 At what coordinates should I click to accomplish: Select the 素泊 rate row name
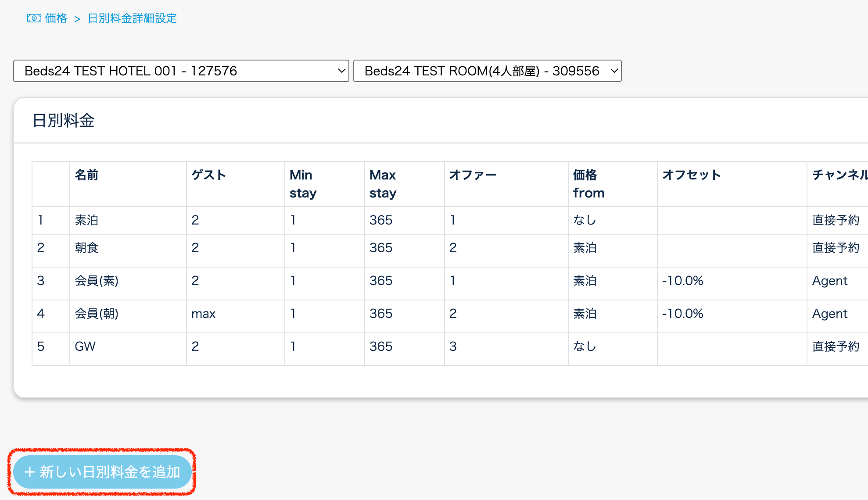click(86, 220)
